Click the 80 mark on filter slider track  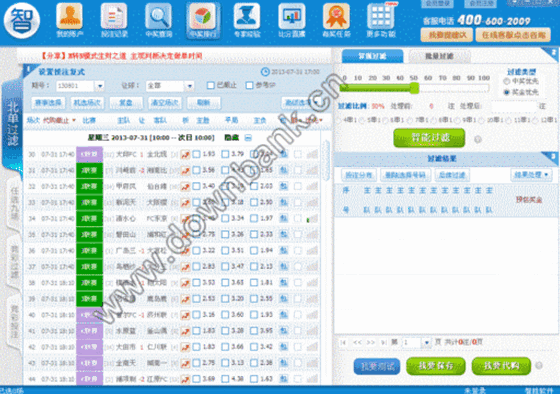(x=456, y=78)
